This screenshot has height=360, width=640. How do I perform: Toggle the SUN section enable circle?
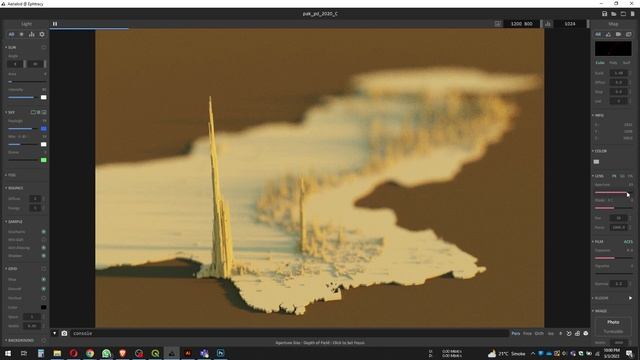(44, 47)
